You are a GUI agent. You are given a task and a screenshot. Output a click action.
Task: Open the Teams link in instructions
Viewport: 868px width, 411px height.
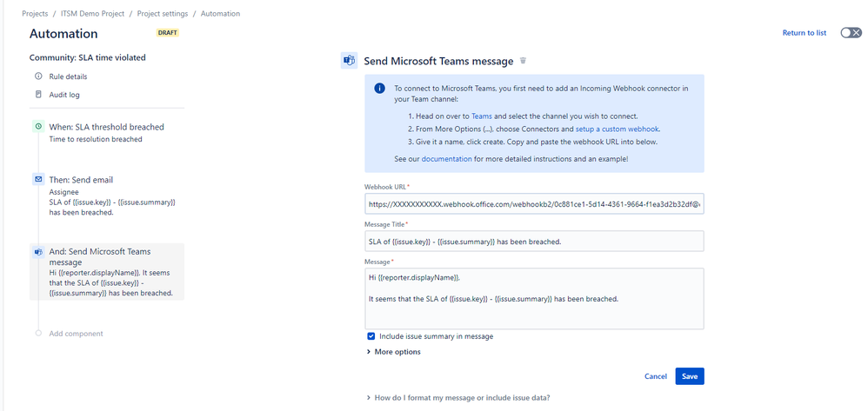click(482, 116)
